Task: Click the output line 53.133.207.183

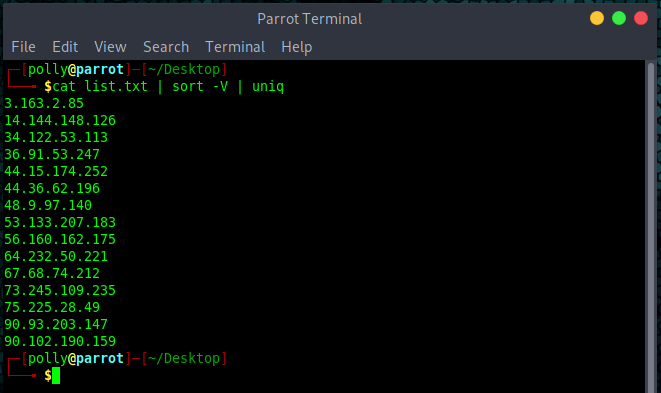Action: click(60, 222)
